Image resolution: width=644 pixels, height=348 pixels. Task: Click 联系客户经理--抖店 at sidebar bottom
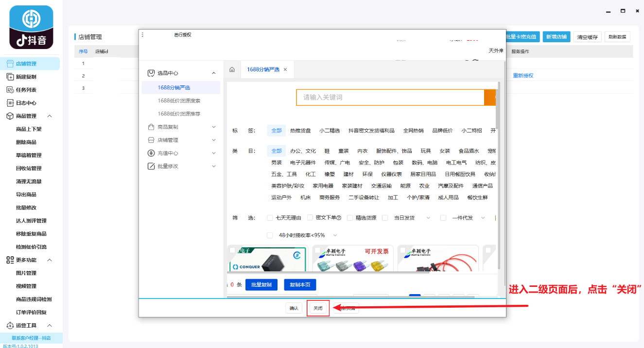pyautogui.click(x=31, y=338)
